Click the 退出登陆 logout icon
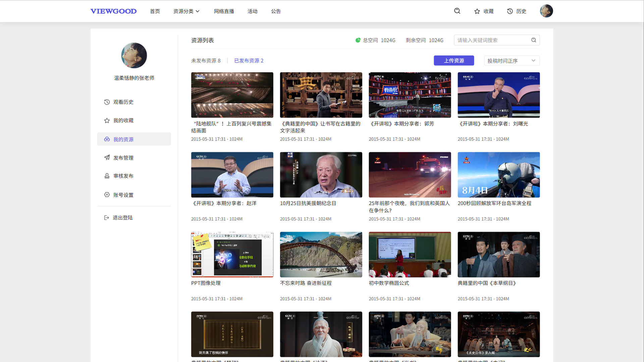This screenshot has width=644, height=362. pyautogui.click(x=106, y=218)
